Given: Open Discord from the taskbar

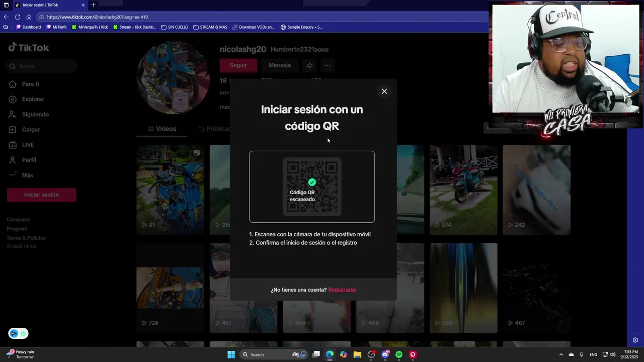Looking at the screenshot, I should click(x=385, y=354).
